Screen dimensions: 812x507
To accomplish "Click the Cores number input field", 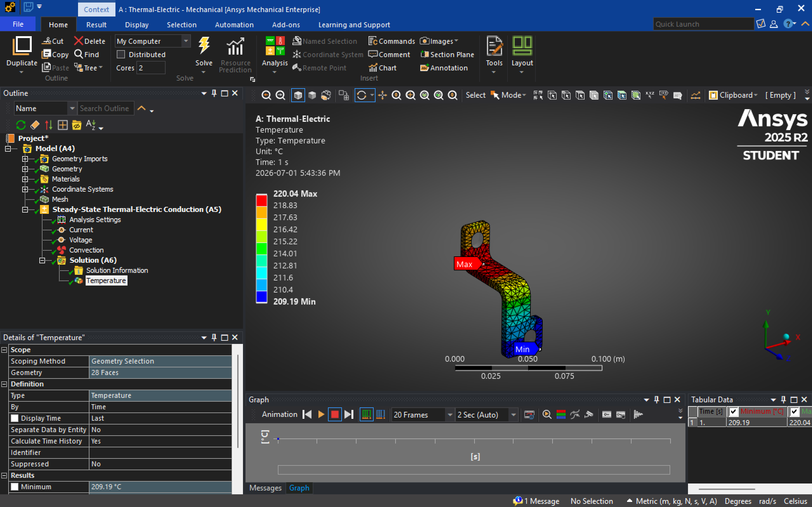I will (151, 68).
